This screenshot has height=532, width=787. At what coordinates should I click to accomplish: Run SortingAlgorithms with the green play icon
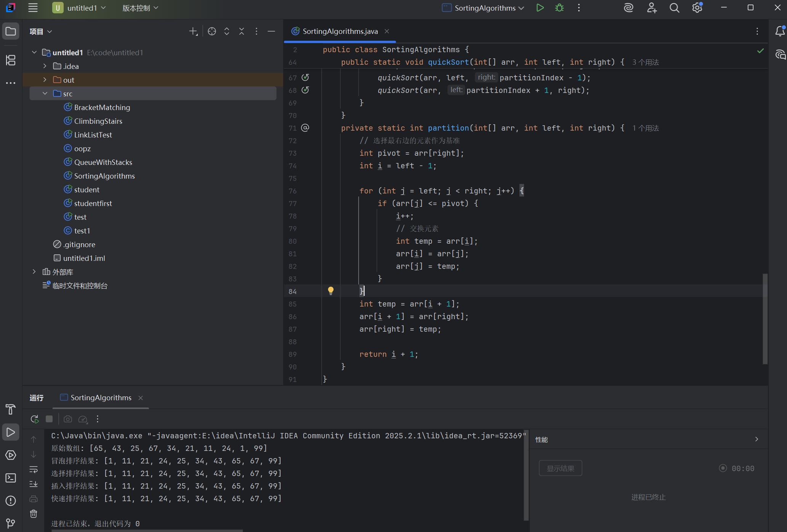click(x=540, y=8)
